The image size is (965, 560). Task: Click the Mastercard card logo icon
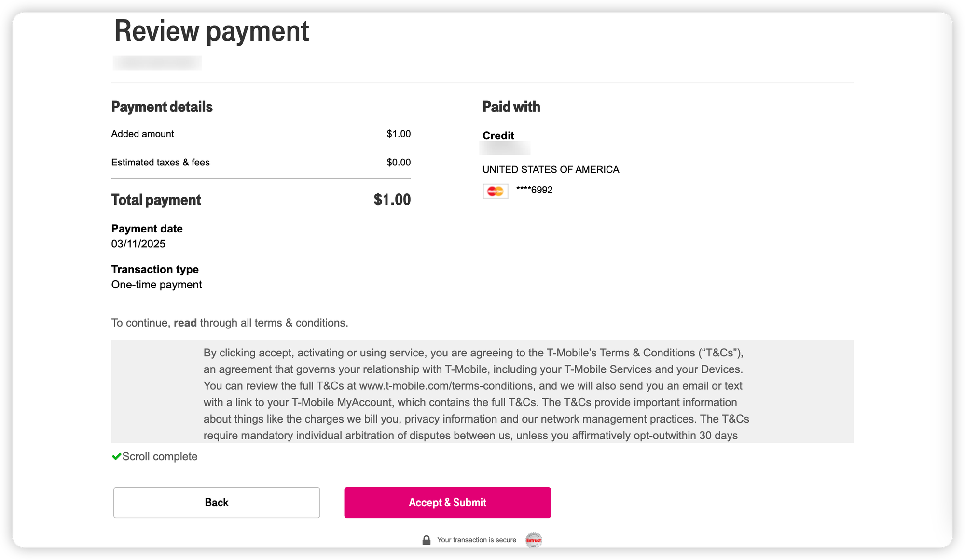[x=495, y=191]
